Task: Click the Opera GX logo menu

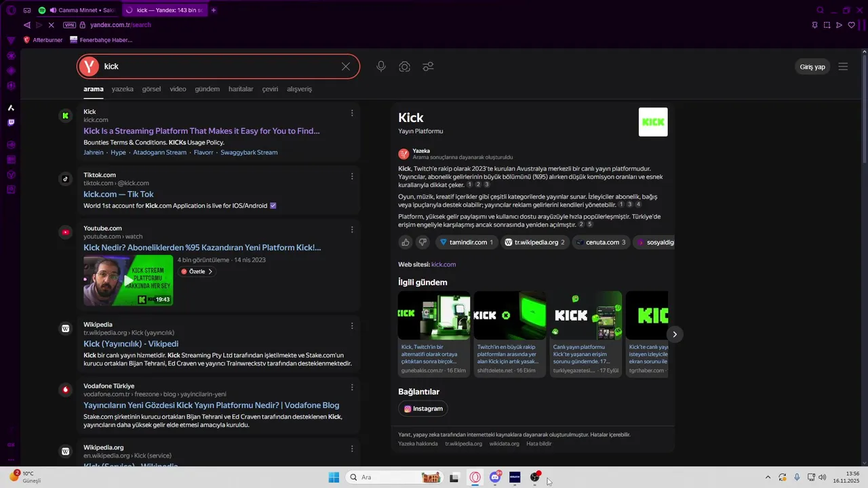Action: (11, 10)
